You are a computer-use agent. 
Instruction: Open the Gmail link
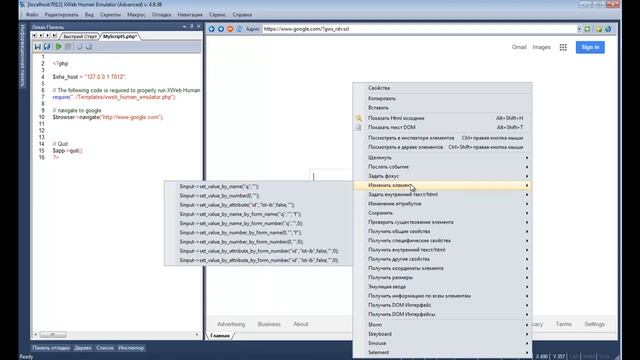point(519,47)
